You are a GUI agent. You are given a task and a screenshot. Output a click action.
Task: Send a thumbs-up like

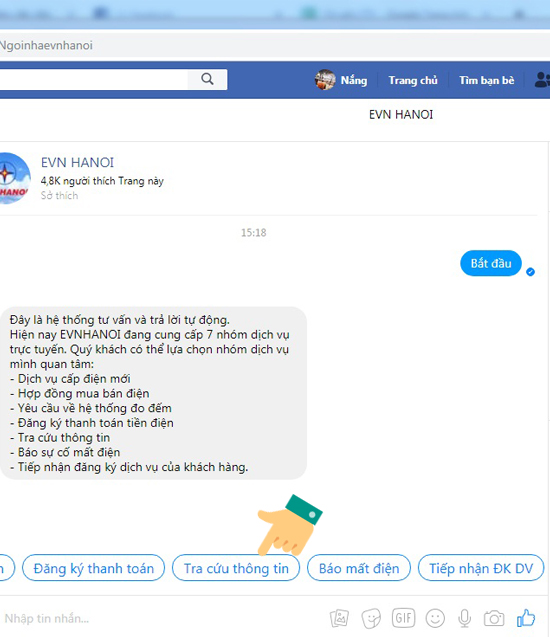[526, 618]
